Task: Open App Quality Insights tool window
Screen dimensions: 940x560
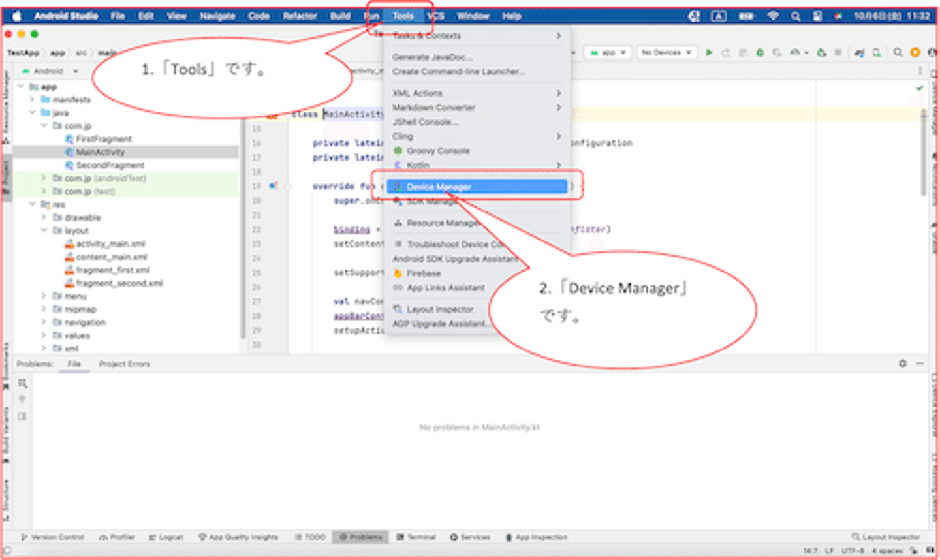Action: [x=238, y=537]
